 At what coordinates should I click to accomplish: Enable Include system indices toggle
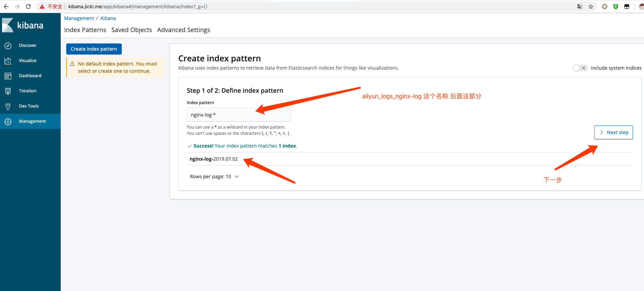point(580,68)
